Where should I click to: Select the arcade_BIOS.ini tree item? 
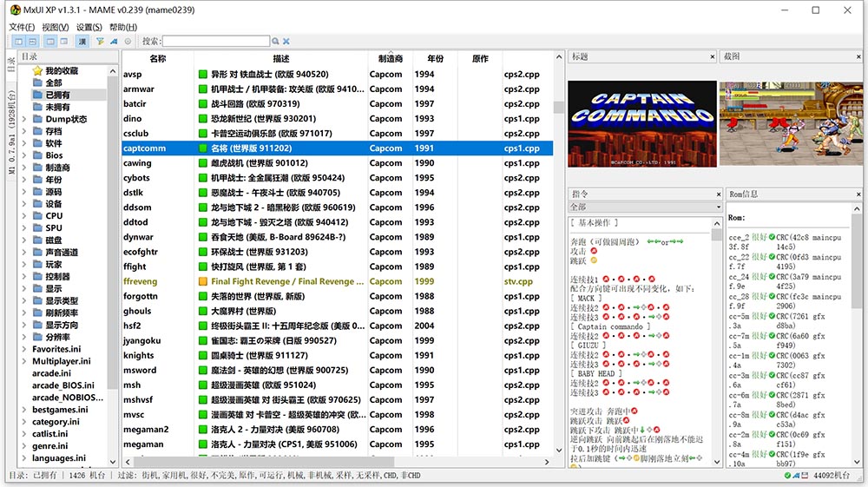63,385
